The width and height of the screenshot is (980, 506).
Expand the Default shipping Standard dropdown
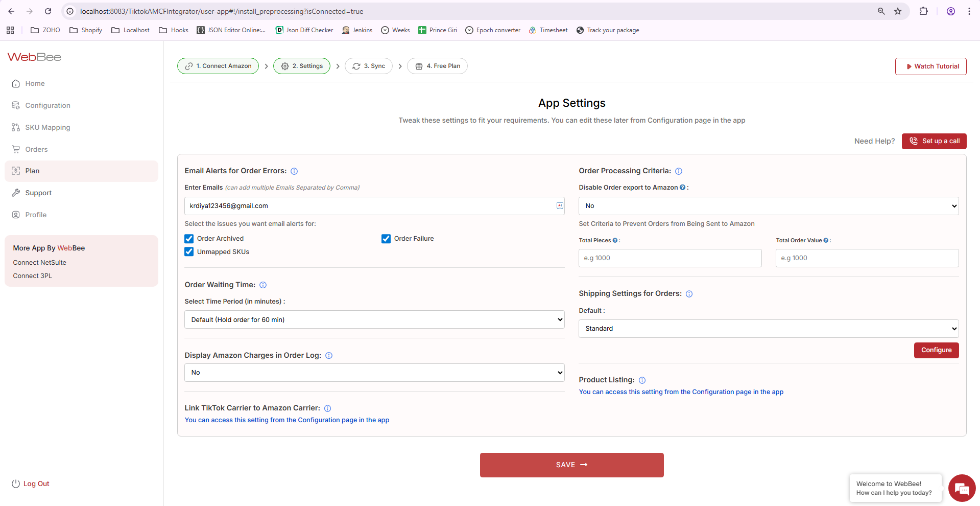[x=768, y=329]
